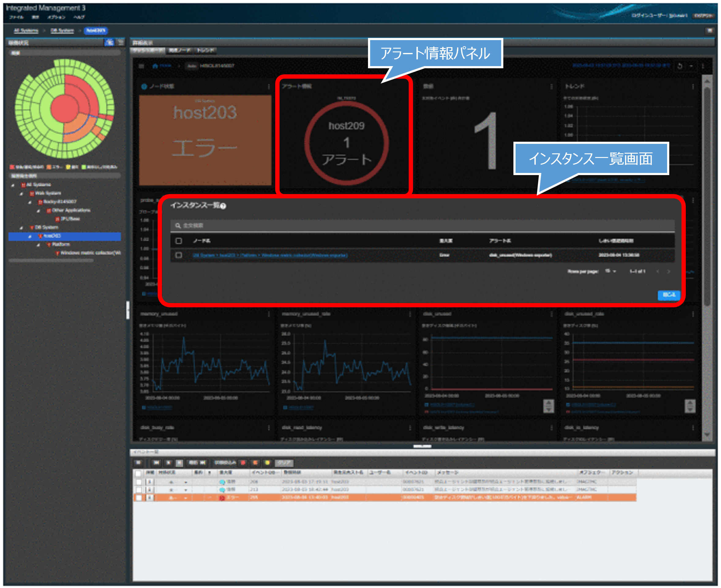Click the dashboard Home icon

[155, 66]
